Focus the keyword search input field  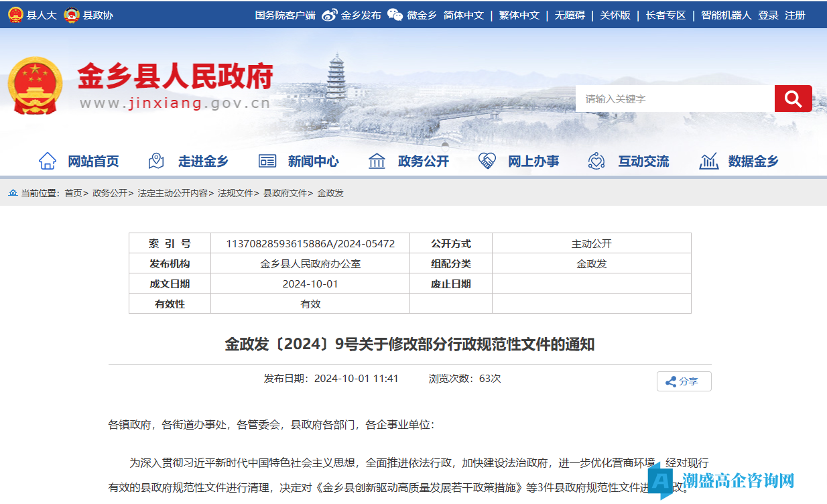click(x=674, y=99)
